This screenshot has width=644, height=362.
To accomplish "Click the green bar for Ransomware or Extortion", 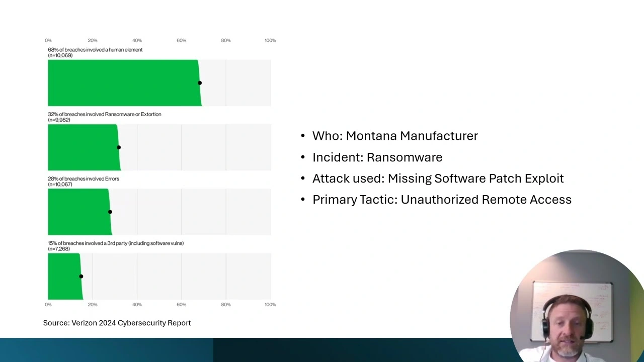I will [x=84, y=147].
